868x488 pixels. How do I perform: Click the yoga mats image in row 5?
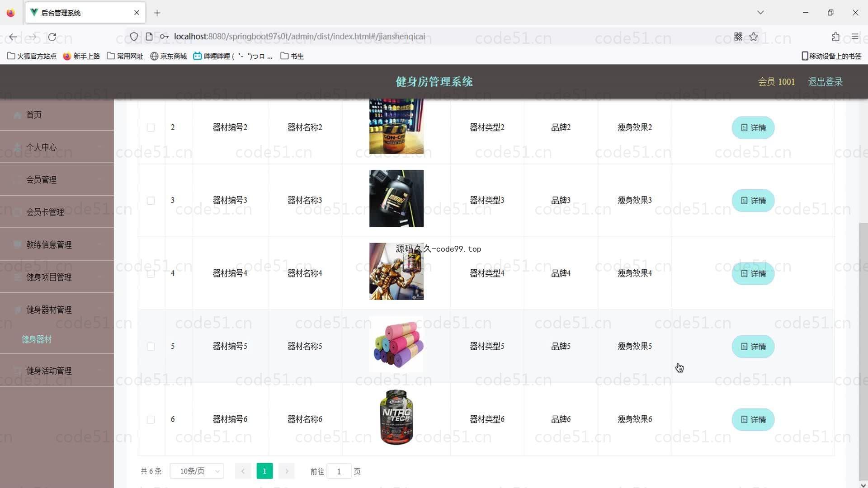(396, 344)
